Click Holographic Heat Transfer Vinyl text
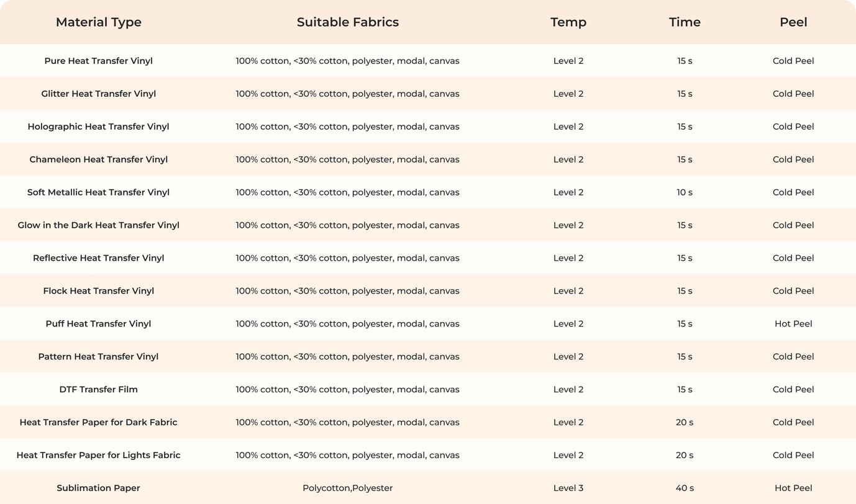This screenshot has height=504, width=856. point(99,127)
